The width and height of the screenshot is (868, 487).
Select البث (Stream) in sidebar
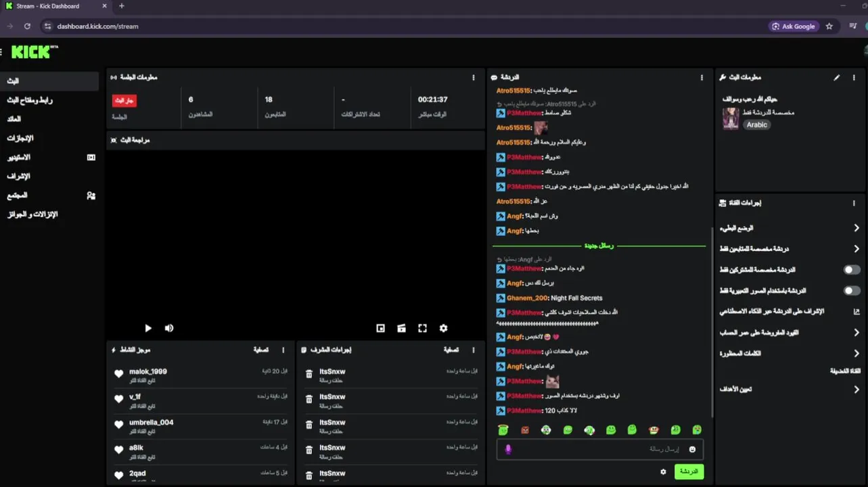pos(49,81)
